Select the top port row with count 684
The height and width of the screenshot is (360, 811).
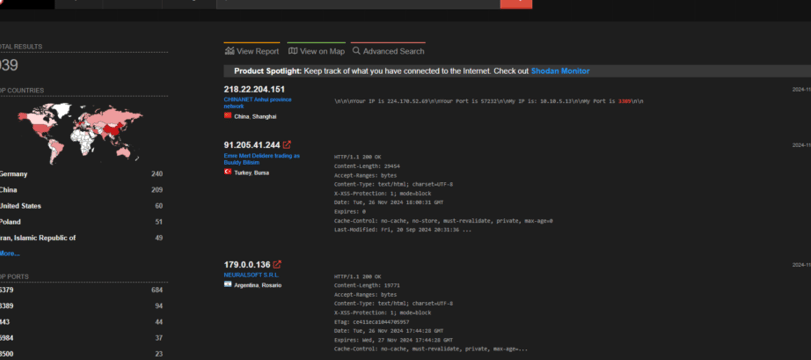[81, 290]
